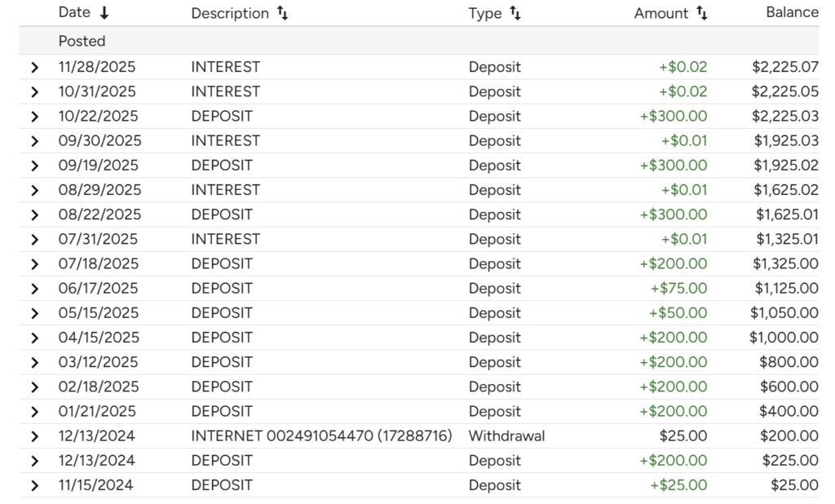Select the INTERNET 002491054470 withdrawal description
This screenshot has height=504, width=835.
tap(321, 436)
